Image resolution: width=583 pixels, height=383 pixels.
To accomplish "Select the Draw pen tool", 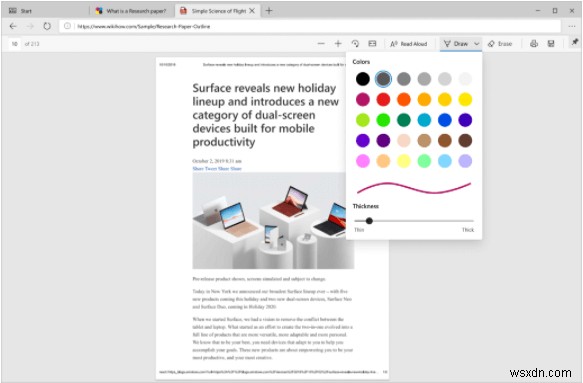I will (x=455, y=44).
